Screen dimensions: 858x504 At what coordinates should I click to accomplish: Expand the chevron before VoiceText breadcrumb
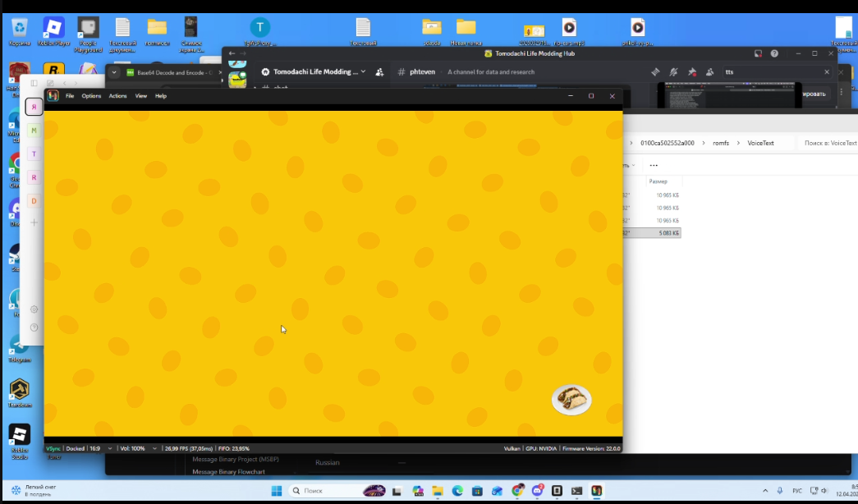click(x=738, y=143)
